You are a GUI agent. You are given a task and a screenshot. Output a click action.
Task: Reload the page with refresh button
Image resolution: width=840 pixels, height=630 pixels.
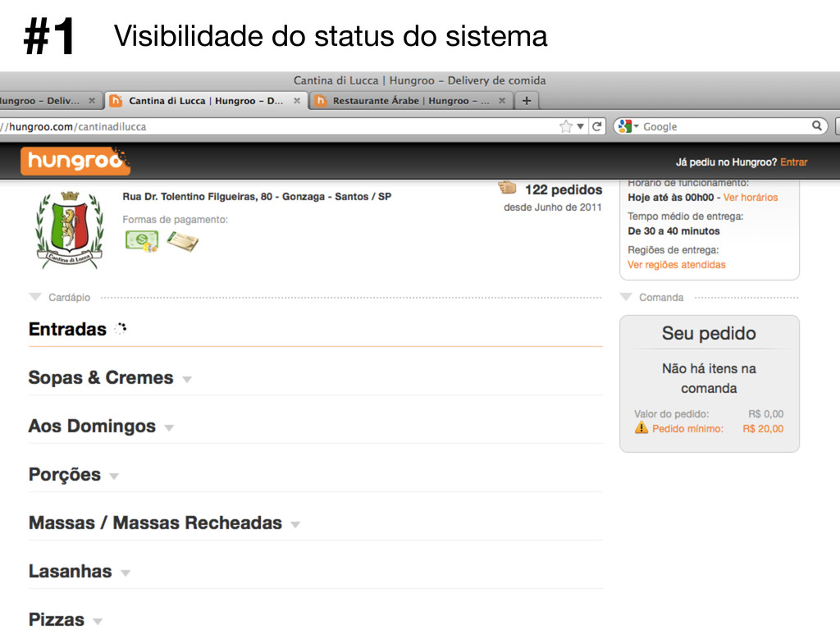point(597,126)
